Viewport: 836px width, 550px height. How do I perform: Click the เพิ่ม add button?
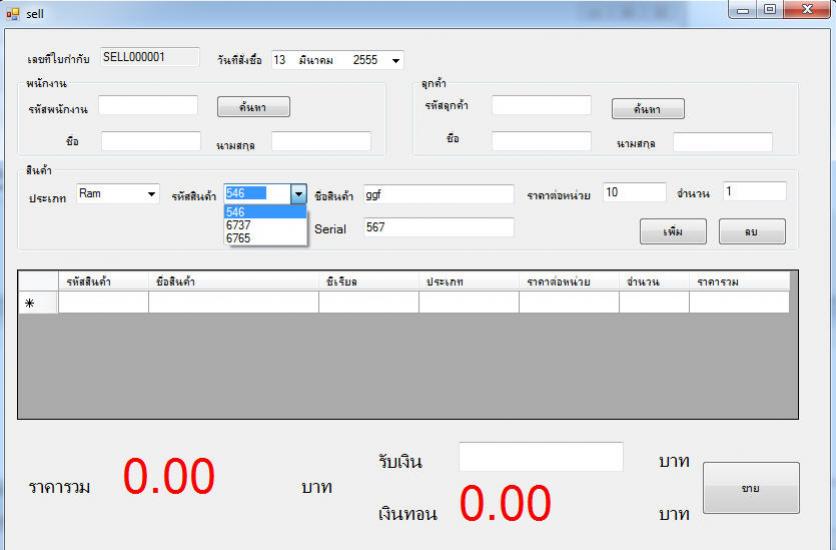(673, 232)
